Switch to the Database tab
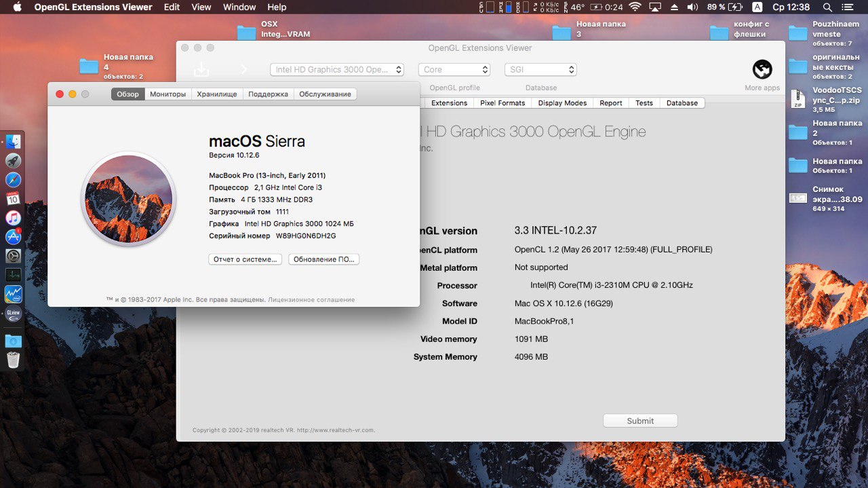The width and height of the screenshot is (868, 488). [682, 103]
